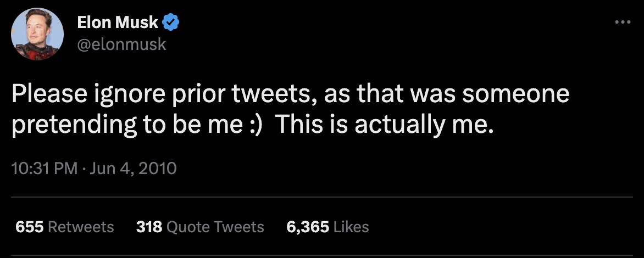Open the 318 Quote Tweets list
This screenshot has width=644, height=258.
(x=200, y=227)
